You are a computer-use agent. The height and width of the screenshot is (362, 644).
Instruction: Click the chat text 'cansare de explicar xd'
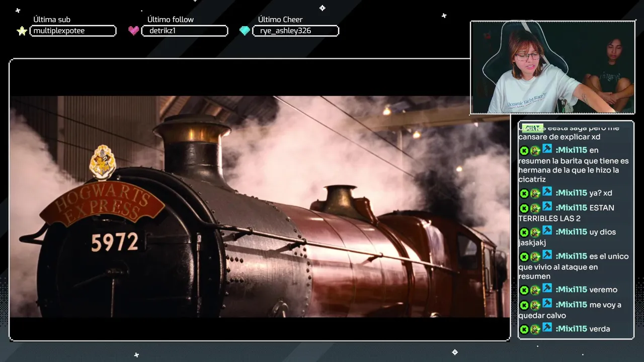559,137
